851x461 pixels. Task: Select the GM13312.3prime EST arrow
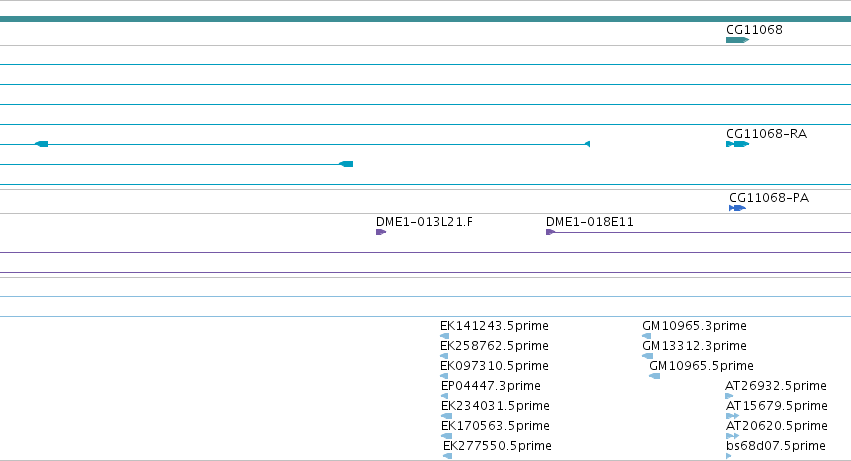coord(647,356)
